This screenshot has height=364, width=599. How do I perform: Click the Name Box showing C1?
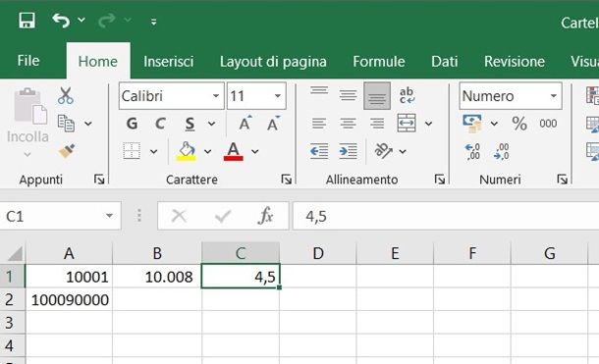60,216
